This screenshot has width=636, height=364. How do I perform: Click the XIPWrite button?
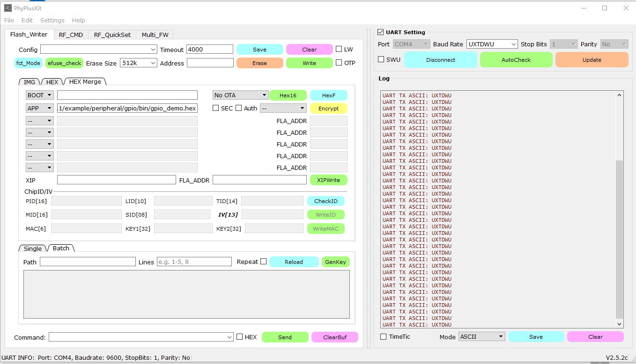(329, 180)
